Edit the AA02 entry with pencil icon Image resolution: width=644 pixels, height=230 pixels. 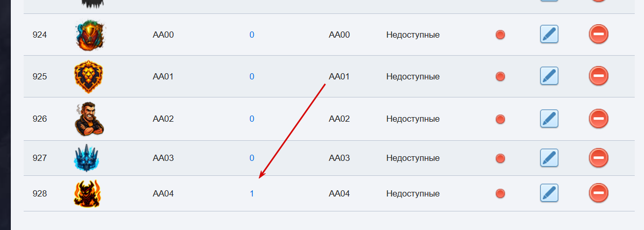pos(549,119)
